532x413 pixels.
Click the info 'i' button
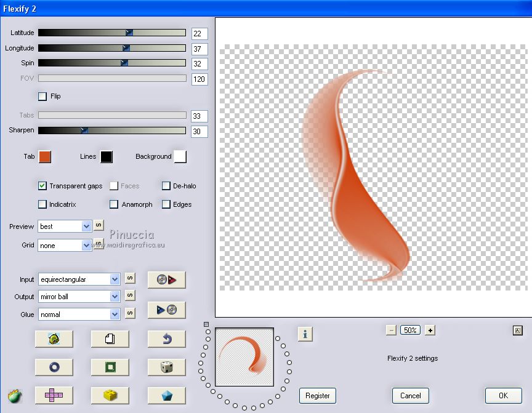tap(305, 334)
